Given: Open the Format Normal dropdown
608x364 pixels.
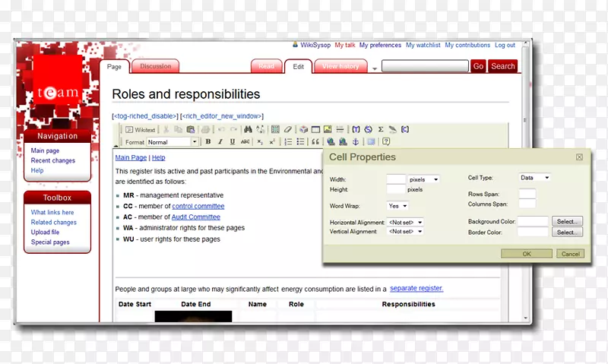Looking at the screenshot, I should (173, 142).
